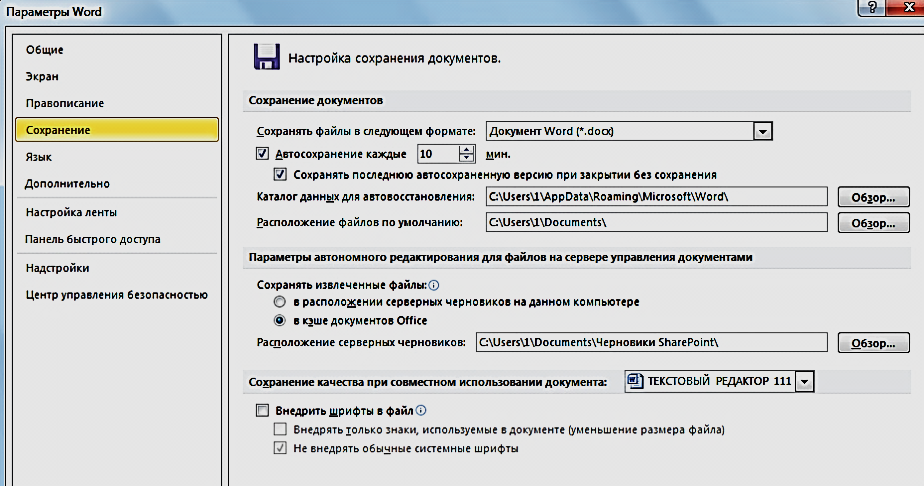This screenshot has height=486, width=924.
Task: Click the default file location field C:\Users\1\Documents\
Action: click(656, 223)
